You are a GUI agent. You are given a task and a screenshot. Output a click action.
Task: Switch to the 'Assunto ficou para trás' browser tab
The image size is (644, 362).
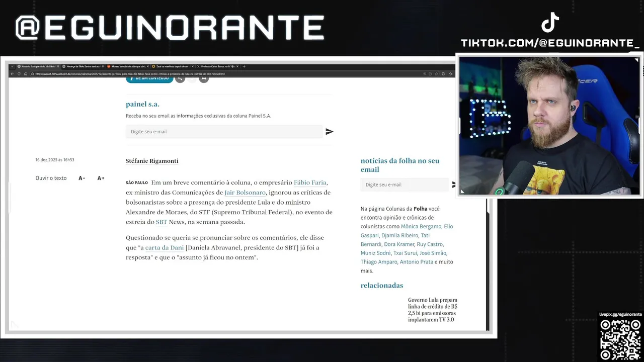click(38, 66)
